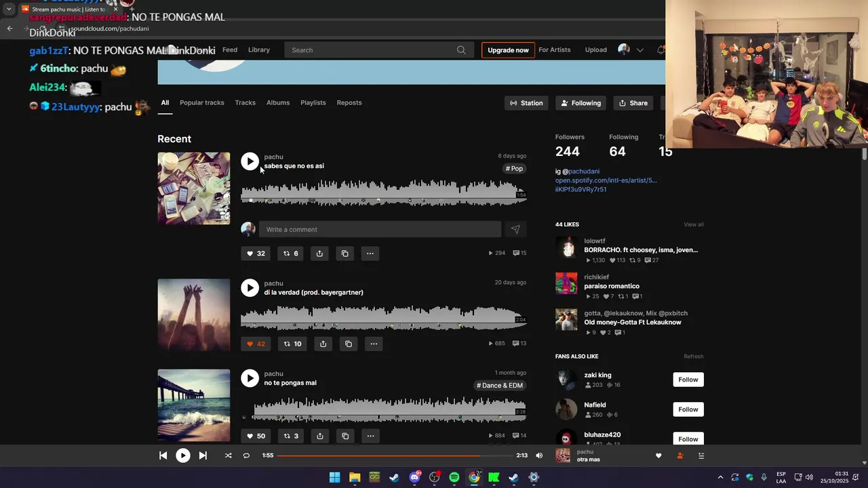Play the track 'no te pongas mal'
This screenshot has height=488, width=868.
point(250,378)
